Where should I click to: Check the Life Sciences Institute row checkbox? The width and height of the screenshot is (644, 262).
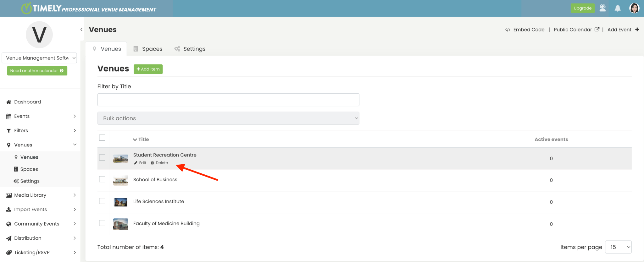point(102,201)
